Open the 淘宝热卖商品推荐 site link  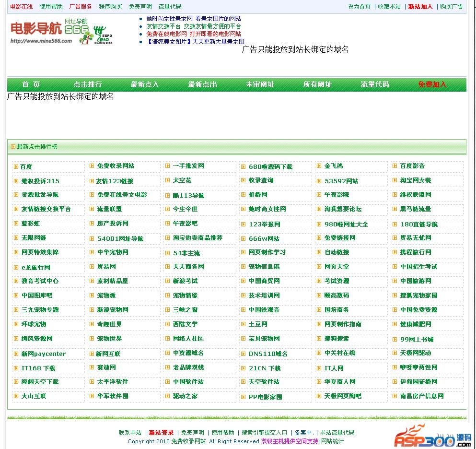click(x=197, y=238)
